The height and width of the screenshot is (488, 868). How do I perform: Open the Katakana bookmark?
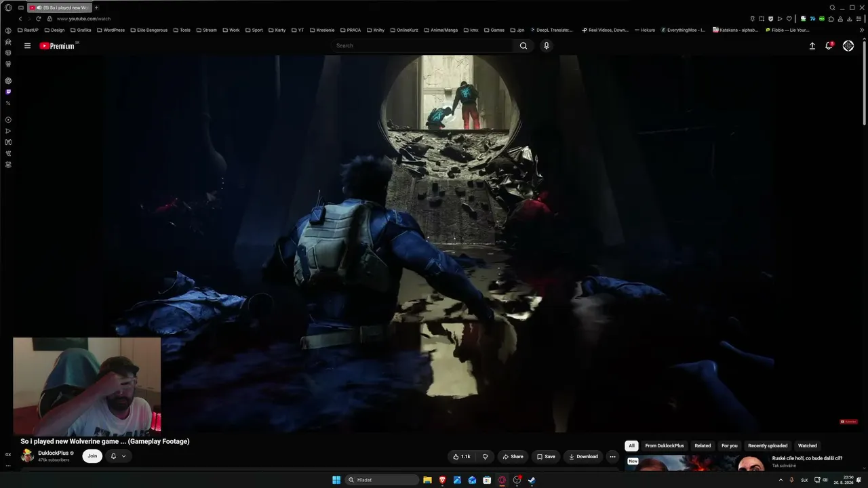tap(736, 30)
